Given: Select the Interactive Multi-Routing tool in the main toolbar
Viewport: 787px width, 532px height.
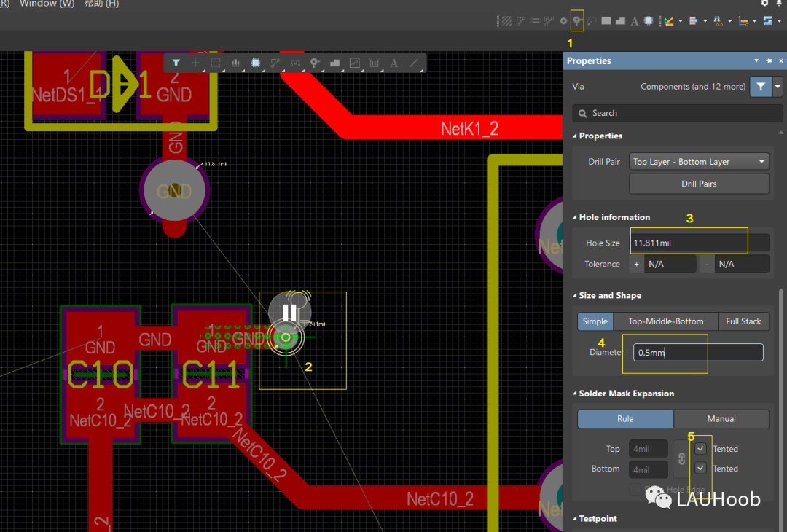Looking at the screenshot, I should 549,21.
